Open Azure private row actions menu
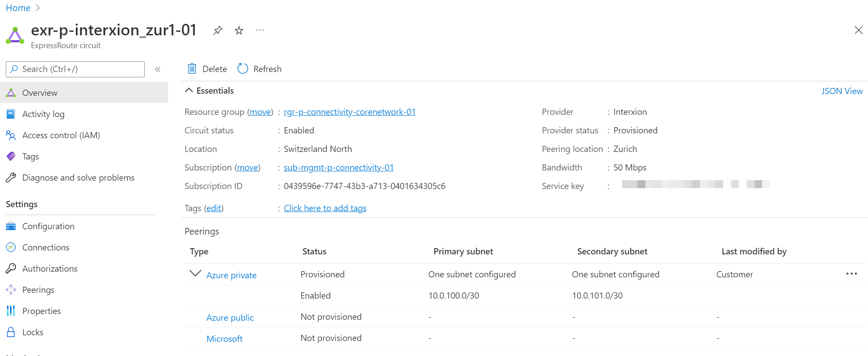This screenshot has width=868, height=356. point(851,274)
